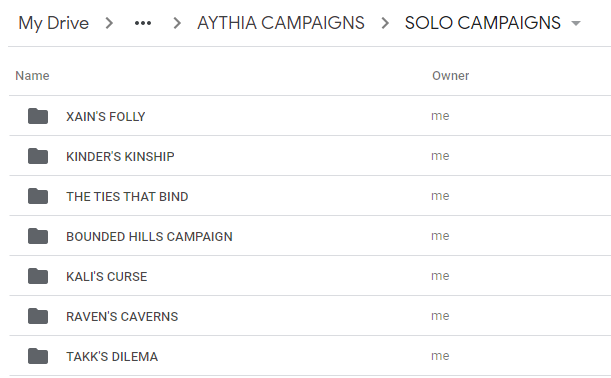Click the chevron before SOLO CAMPAIGNS

click(385, 23)
